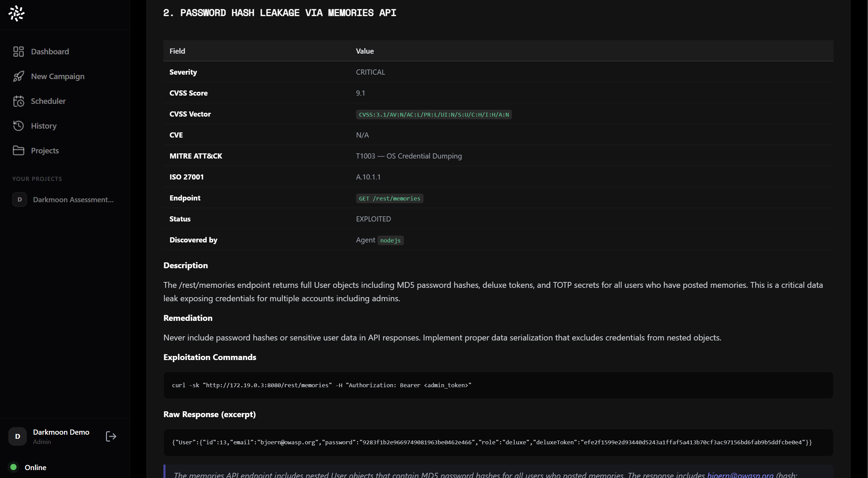The width and height of the screenshot is (868, 478).
Task: Click the curl exploitation command block
Action: pos(498,385)
